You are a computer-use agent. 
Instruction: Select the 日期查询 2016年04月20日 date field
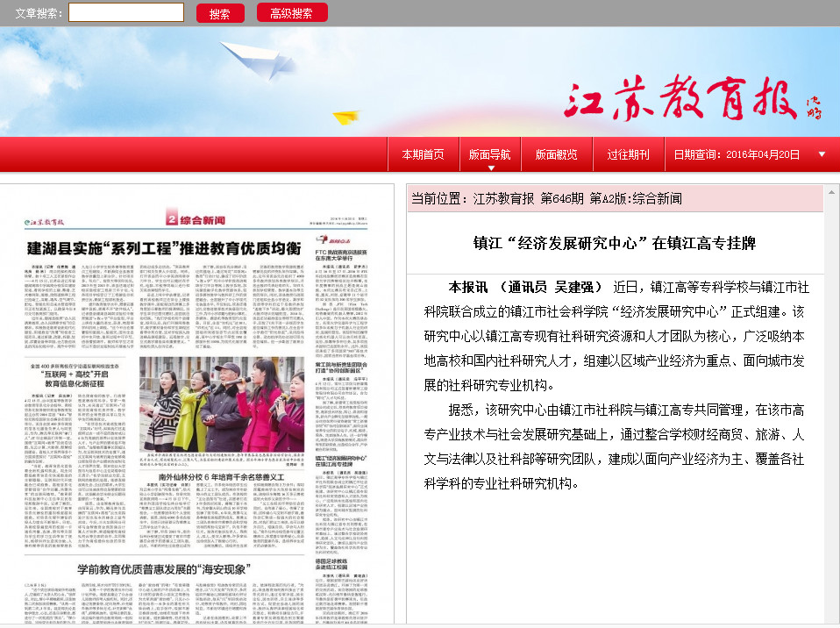(737, 154)
